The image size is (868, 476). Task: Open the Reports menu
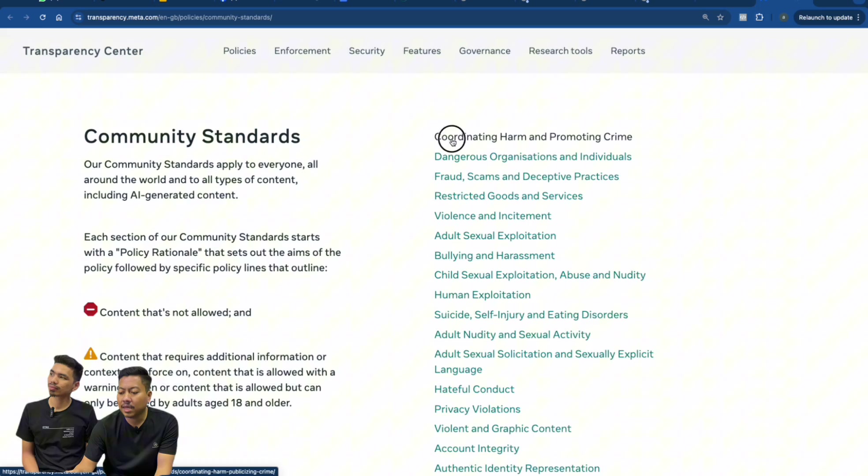pyautogui.click(x=628, y=51)
